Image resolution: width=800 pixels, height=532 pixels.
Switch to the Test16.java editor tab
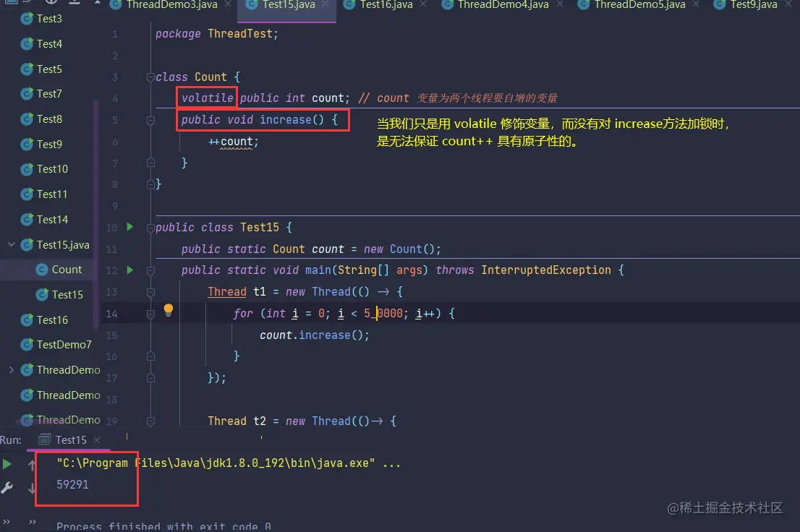[386, 5]
